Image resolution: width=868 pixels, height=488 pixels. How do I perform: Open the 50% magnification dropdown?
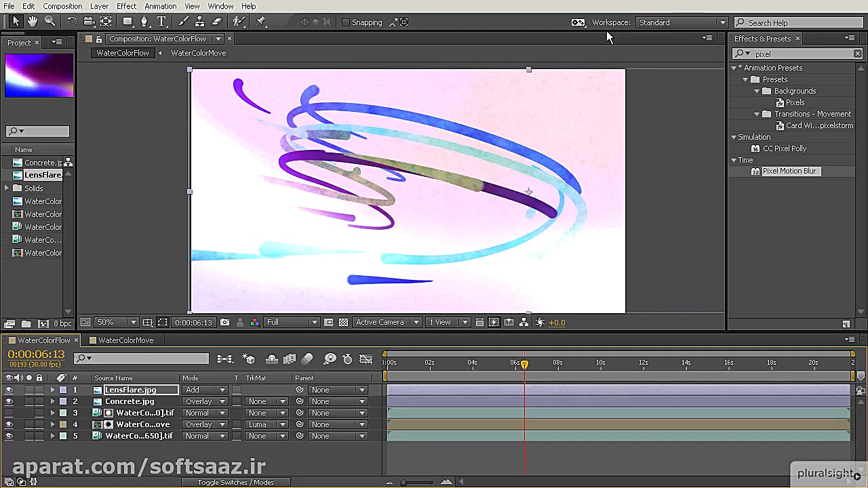coord(115,323)
